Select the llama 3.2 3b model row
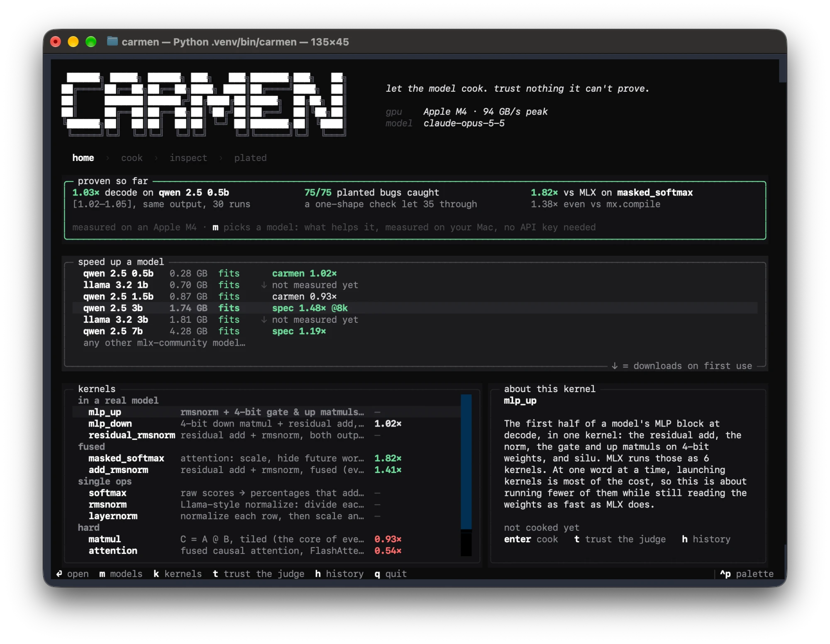830x644 pixels. point(415,320)
